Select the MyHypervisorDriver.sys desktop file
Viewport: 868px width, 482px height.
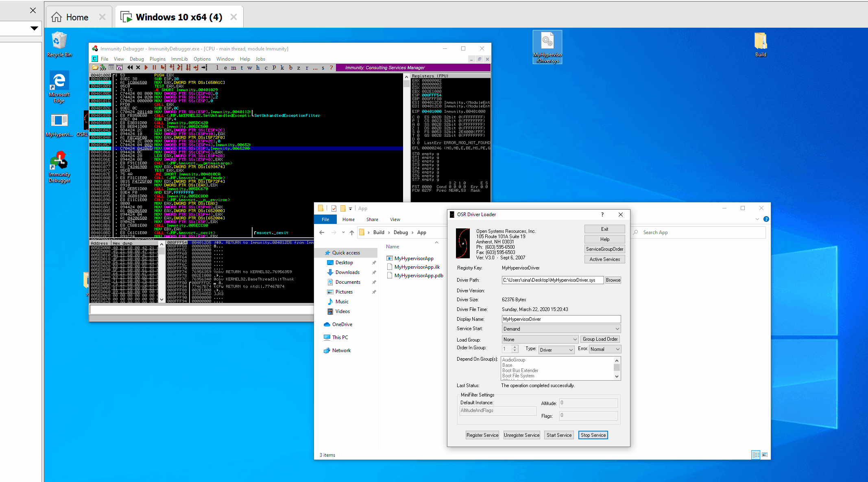(547, 47)
